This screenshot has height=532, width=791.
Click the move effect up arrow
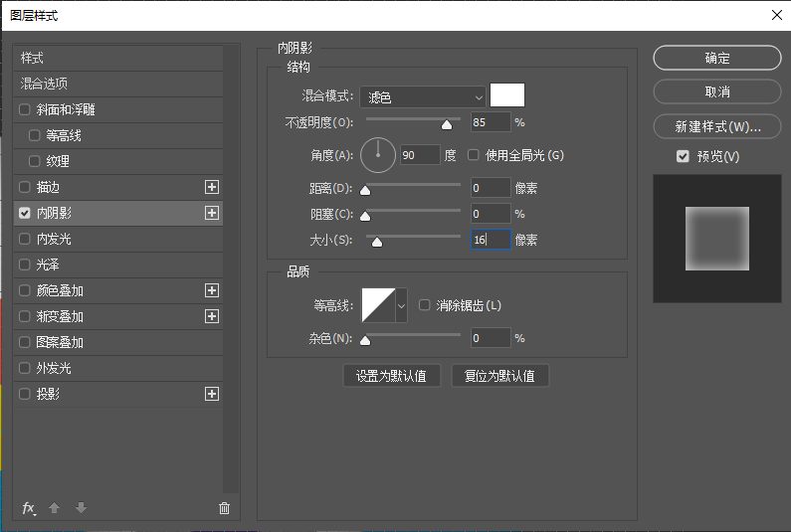(55, 508)
